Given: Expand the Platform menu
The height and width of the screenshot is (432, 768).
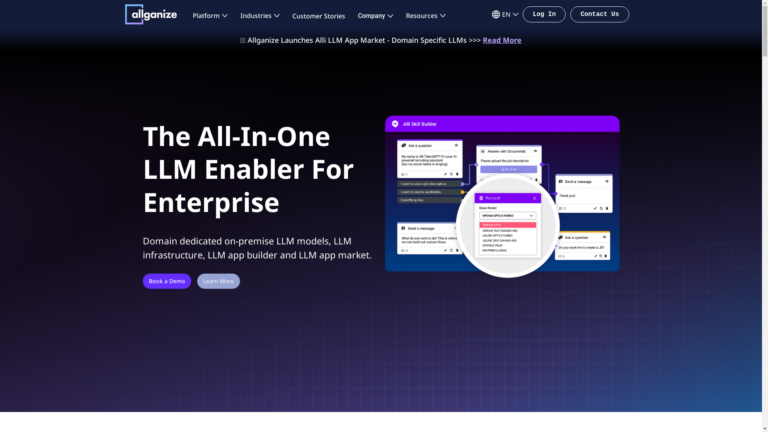Looking at the screenshot, I should [x=210, y=16].
